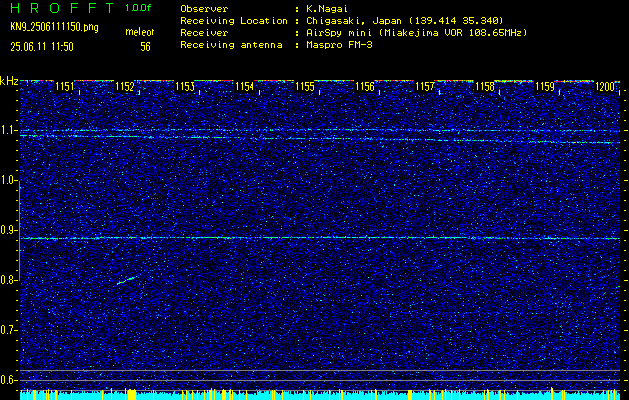Click the Observer label
This screenshot has width=629, height=400.
(204, 9)
